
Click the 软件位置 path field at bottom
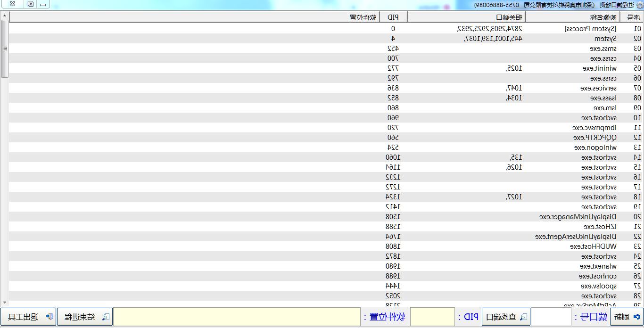pyautogui.click(x=237, y=317)
